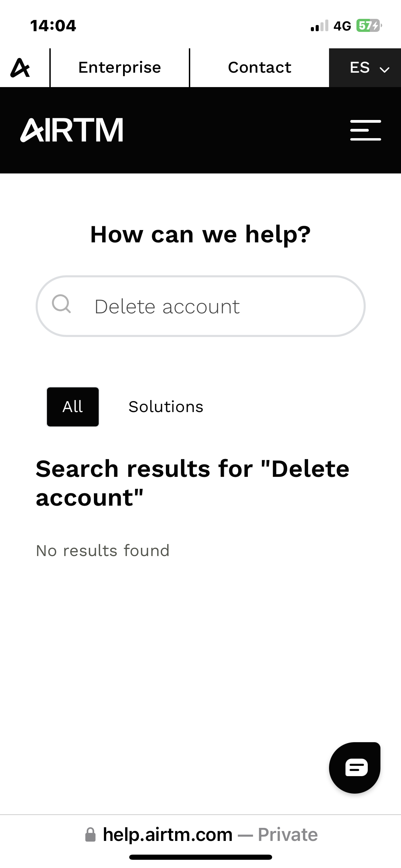Open the Enterprise page link

[x=120, y=68]
